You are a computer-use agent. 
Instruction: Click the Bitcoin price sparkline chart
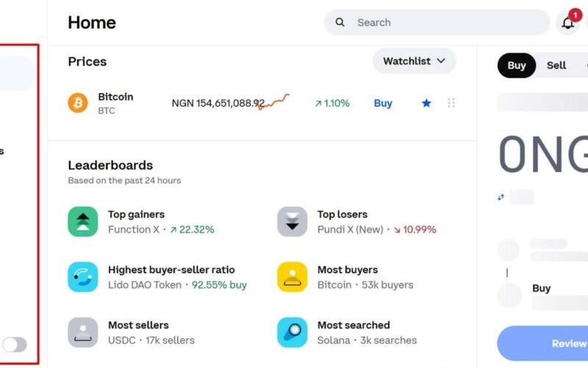tap(273, 102)
